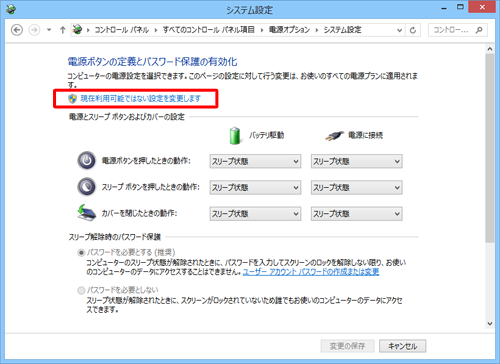500x364 pixels.
Task: Click the 電源に接続 column label
Action: (366, 135)
